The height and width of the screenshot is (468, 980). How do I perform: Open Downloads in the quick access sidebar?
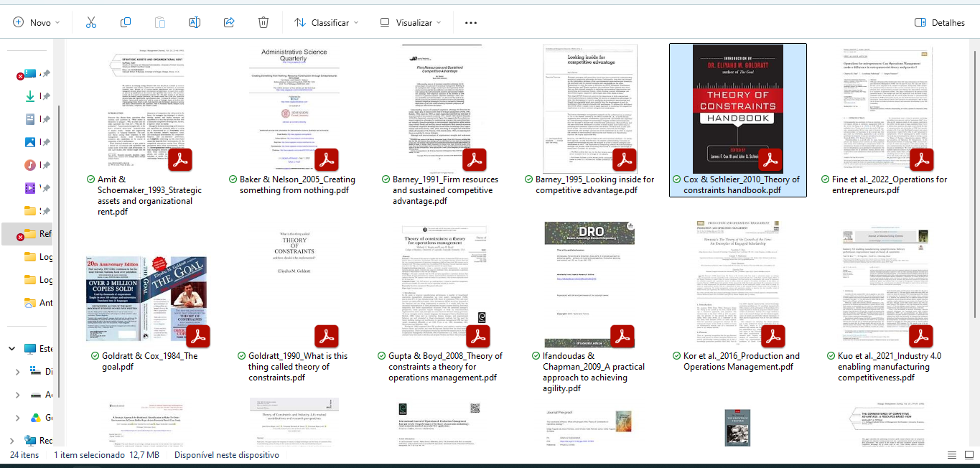(30, 96)
